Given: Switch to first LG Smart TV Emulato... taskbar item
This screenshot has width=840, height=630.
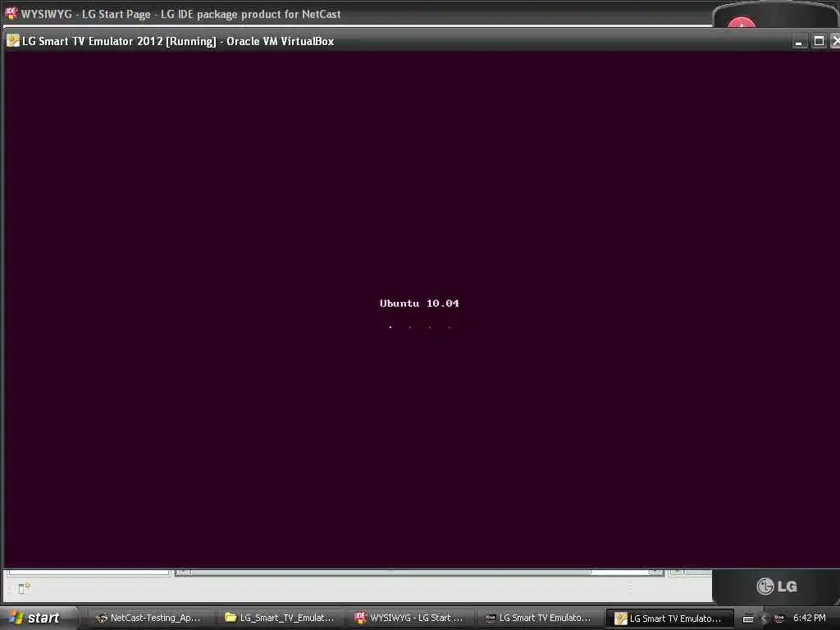Looking at the screenshot, I should pyautogui.click(x=538, y=619).
